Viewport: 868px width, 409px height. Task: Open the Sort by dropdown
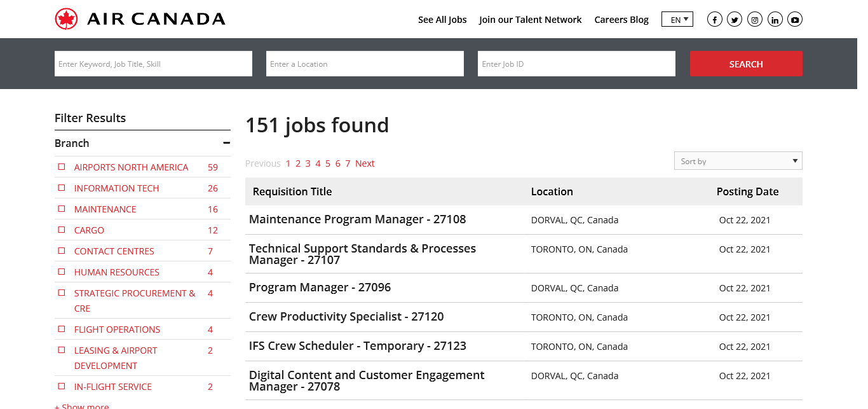738,161
